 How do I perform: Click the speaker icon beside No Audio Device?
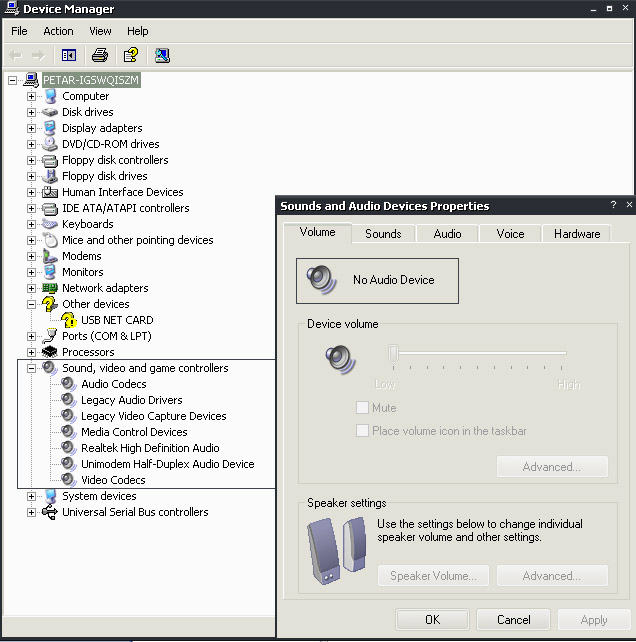click(321, 280)
